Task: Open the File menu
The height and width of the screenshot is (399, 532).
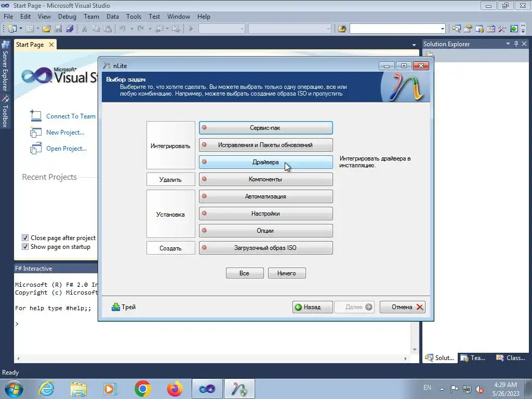Action: (x=8, y=16)
